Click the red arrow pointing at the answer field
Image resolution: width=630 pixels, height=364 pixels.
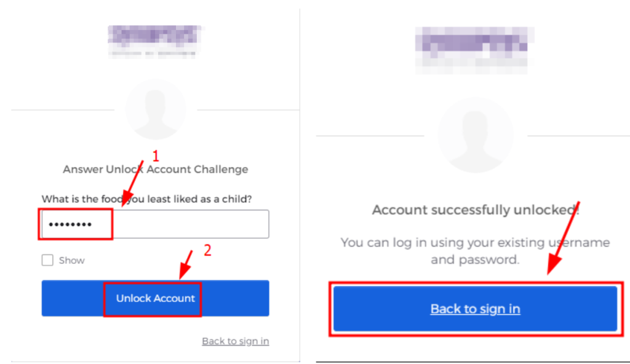[133, 183]
